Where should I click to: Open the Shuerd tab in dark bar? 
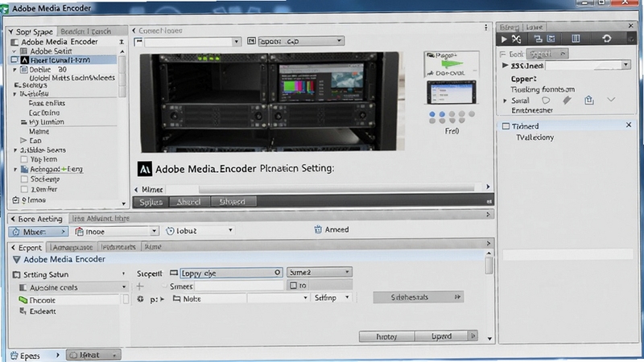click(x=232, y=202)
